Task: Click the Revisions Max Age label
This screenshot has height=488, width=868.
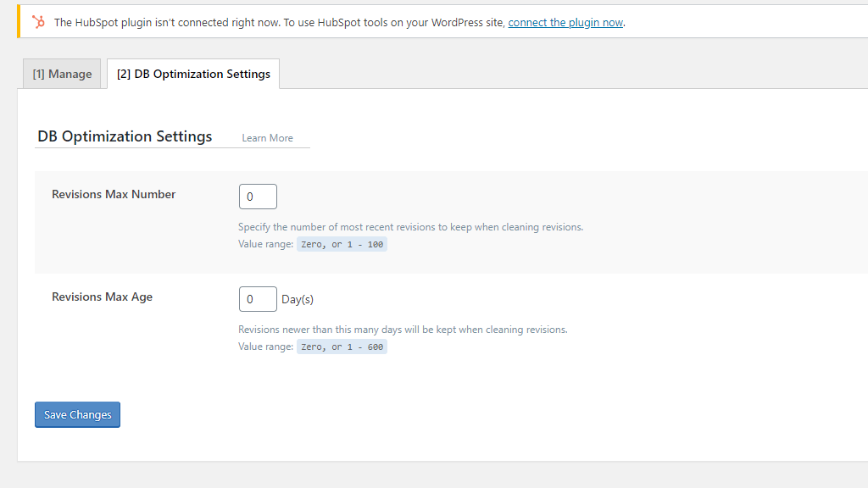Action: click(x=103, y=297)
